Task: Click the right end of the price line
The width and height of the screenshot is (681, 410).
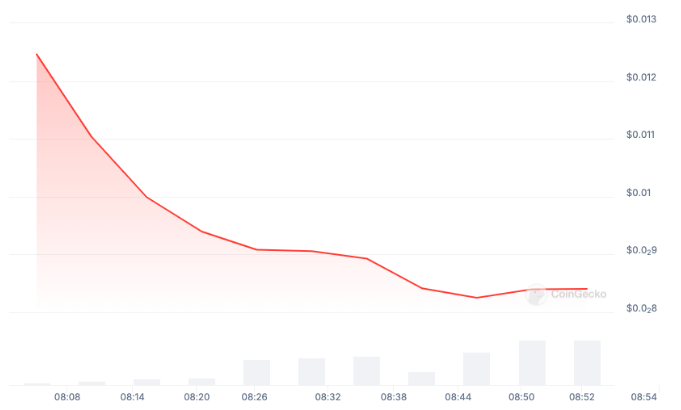Action: 586,288
